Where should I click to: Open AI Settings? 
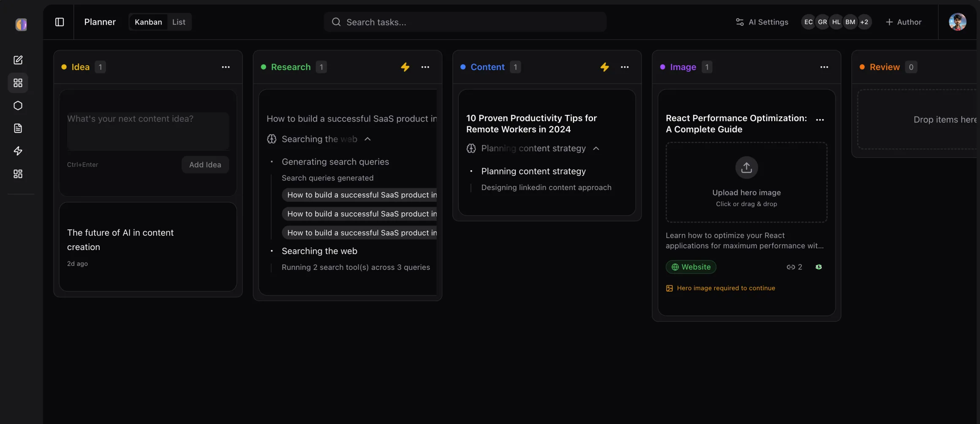pos(762,22)
